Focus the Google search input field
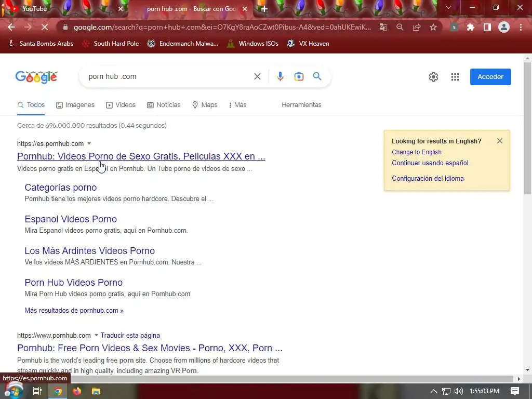 click(x=168, y=77)
